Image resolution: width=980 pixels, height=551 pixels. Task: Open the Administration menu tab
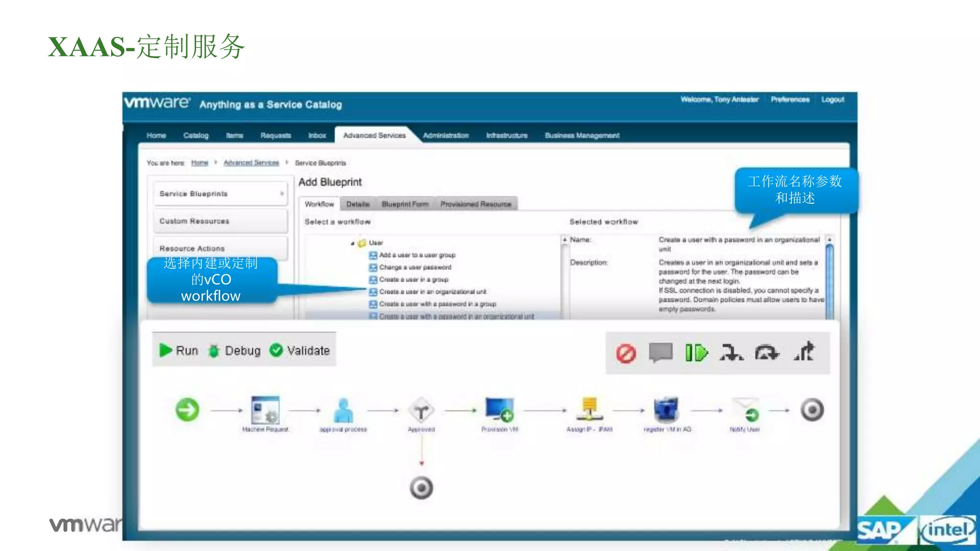click(445, 136)
